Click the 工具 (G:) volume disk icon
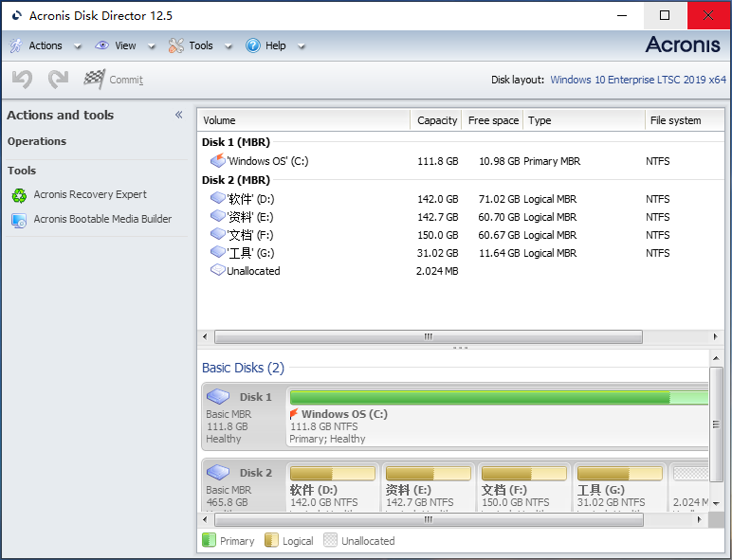Viewport: 732px width, 560px height. pyautogui.click(x=218, y=252)
